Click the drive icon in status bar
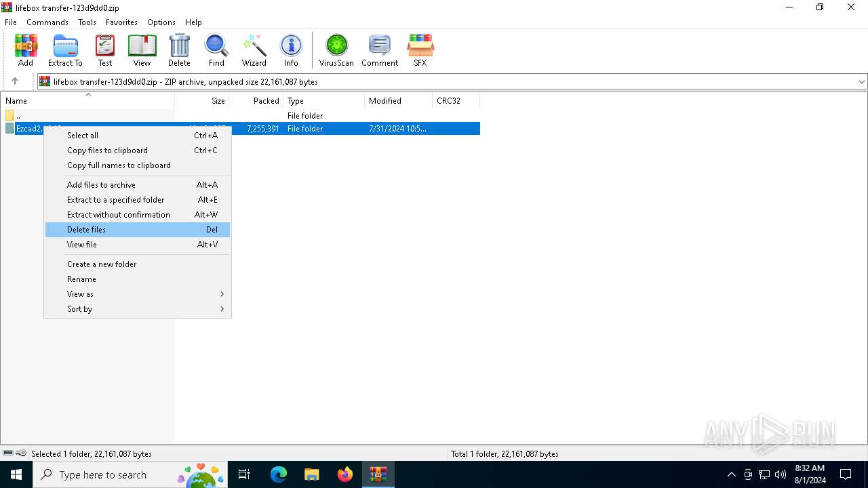Screen dimensions: 868x488 [x=8, y=453]
